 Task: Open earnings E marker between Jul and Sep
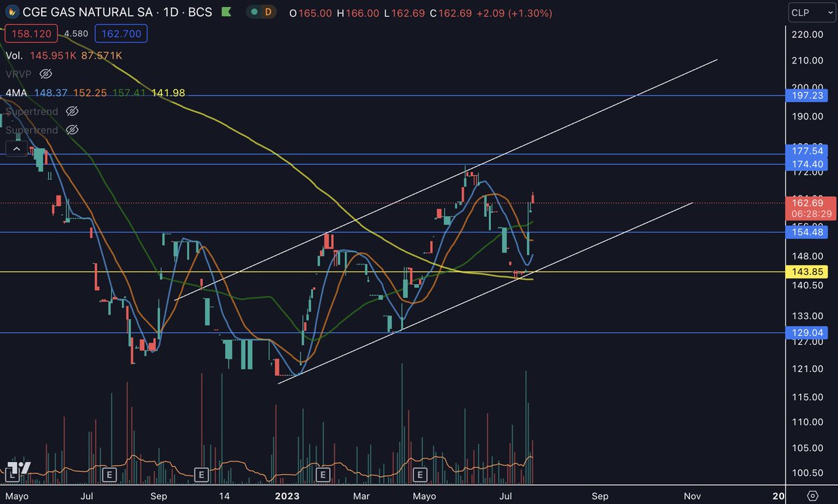tap(108, 475)
